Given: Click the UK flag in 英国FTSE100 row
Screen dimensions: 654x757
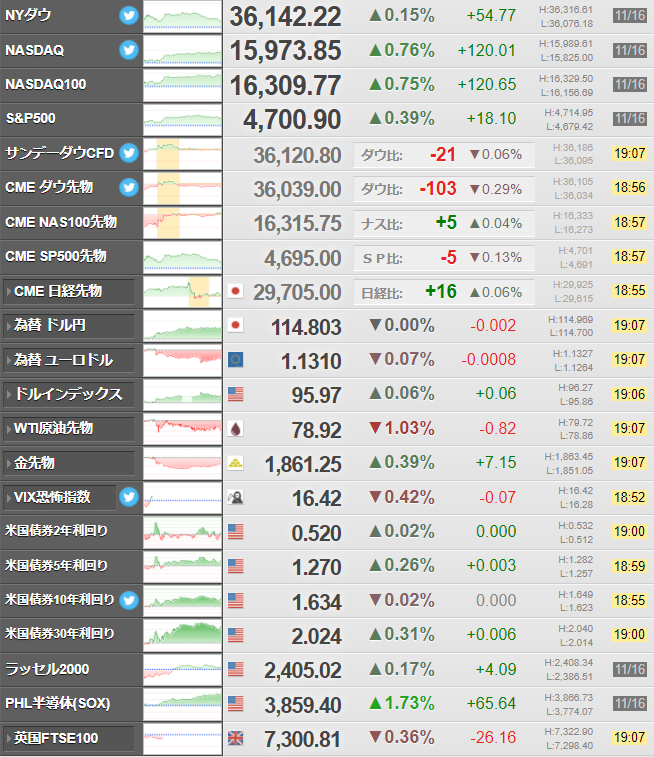Looking at the screenshot, I should pos(236,738).
